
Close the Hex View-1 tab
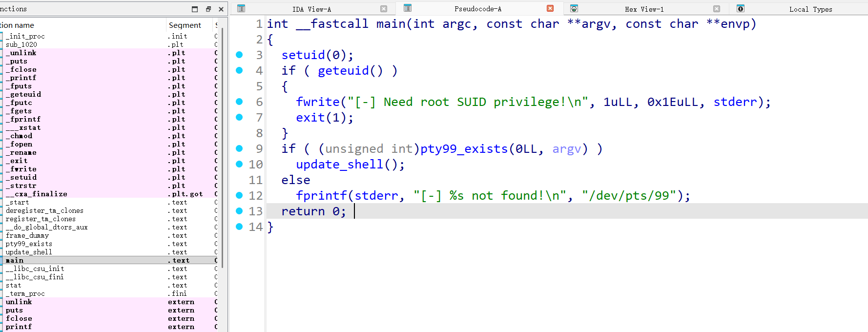coord(717,9)
